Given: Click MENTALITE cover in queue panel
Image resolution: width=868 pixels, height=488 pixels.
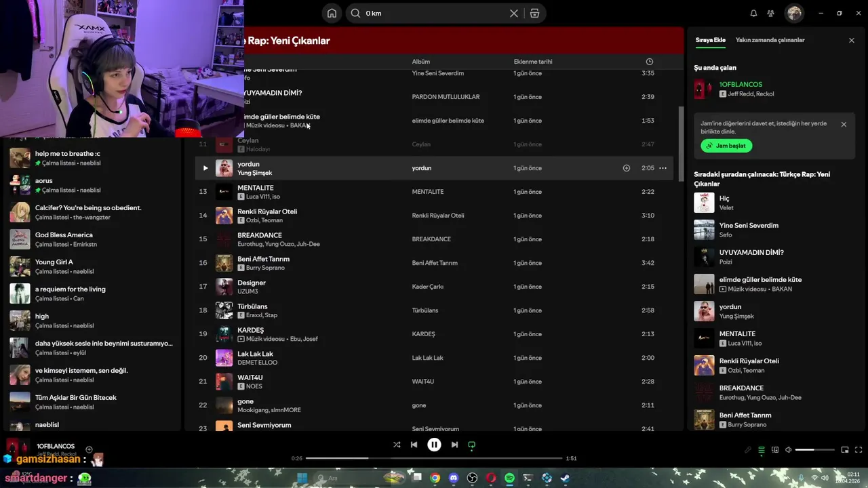Looking at the screenshot, I should pyautogui.click(x=704, y=338).
